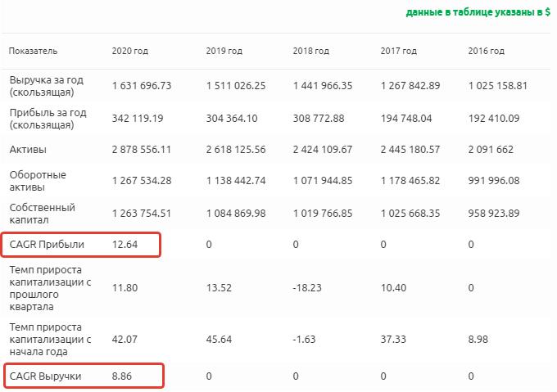Select the "Выручка за год (скользящая)" row label
This screenshot has height=392, width=557.
(46, 86)
